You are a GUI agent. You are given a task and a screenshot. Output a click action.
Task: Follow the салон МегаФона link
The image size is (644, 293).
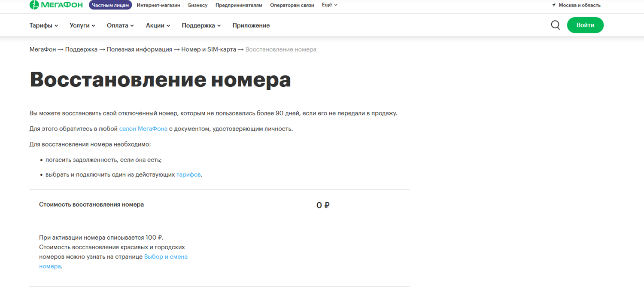tap(143, 128)
